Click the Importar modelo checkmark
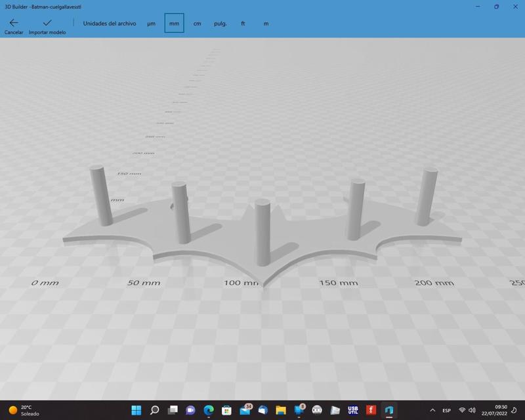 pos(47,26)
